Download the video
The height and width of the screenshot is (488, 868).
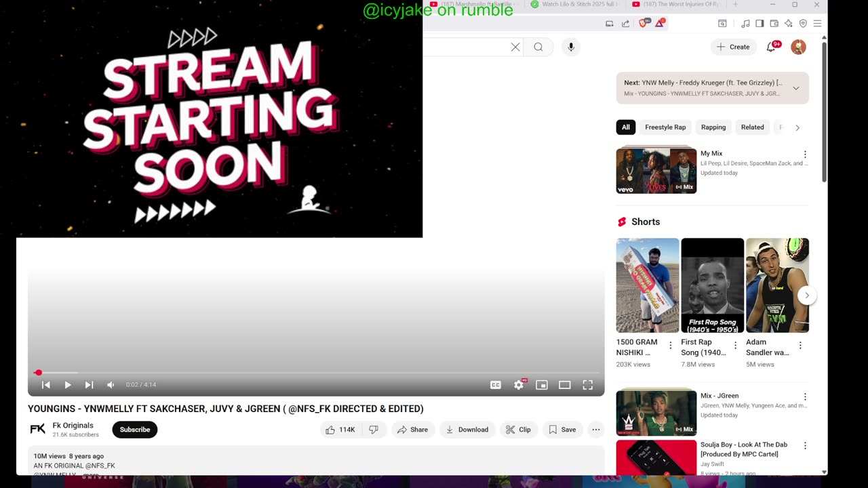[467, 430]
